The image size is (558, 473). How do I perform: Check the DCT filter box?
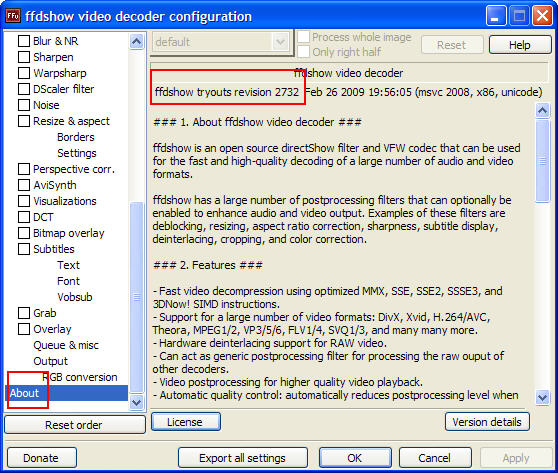coord(24,217)
